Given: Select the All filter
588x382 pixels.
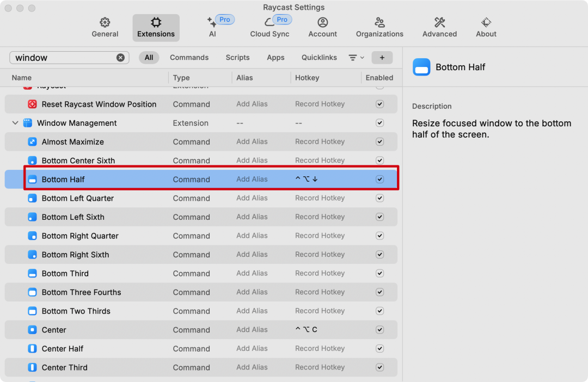Looking at the screenshot, I should point(149,57).
